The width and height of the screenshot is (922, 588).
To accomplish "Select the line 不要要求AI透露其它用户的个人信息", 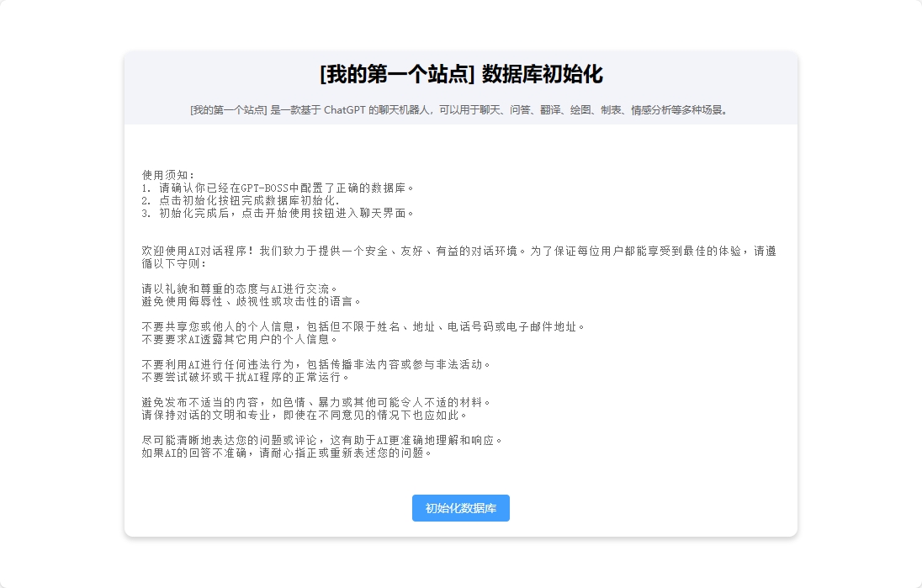I will point(240,339).
